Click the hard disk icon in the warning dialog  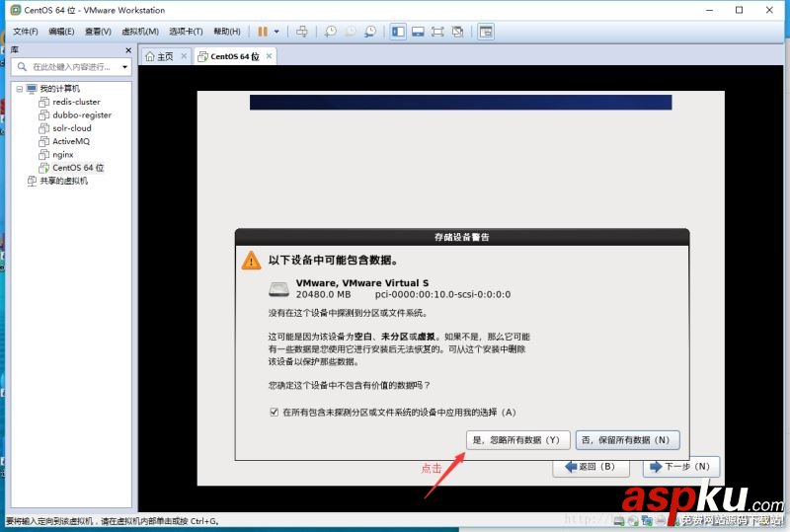click(278, 288)
